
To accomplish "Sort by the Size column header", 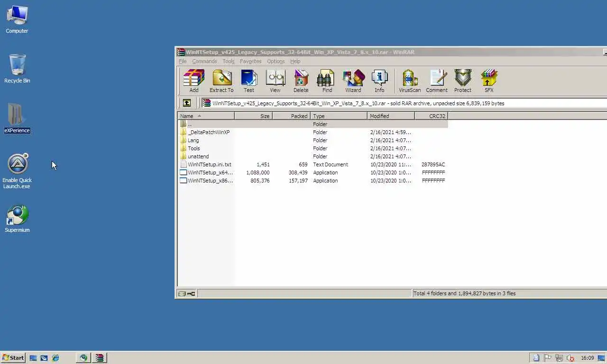I will tap(253, 116).
